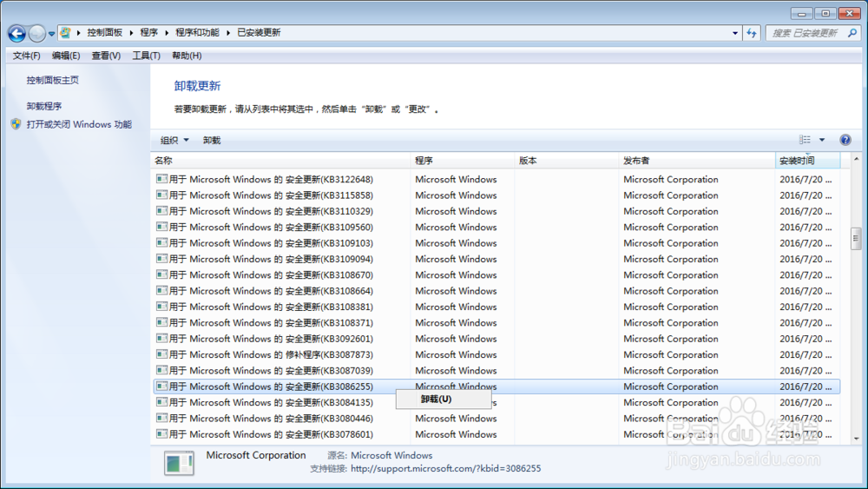The image size is (868, 489).
Task: Expand the arrow after 控制面板 breadcrumb
Action: click(x=131, y=33)
